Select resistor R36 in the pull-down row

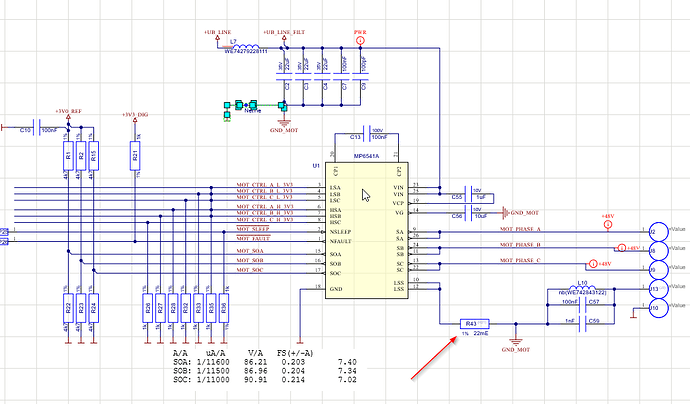(x=224, y=308)
